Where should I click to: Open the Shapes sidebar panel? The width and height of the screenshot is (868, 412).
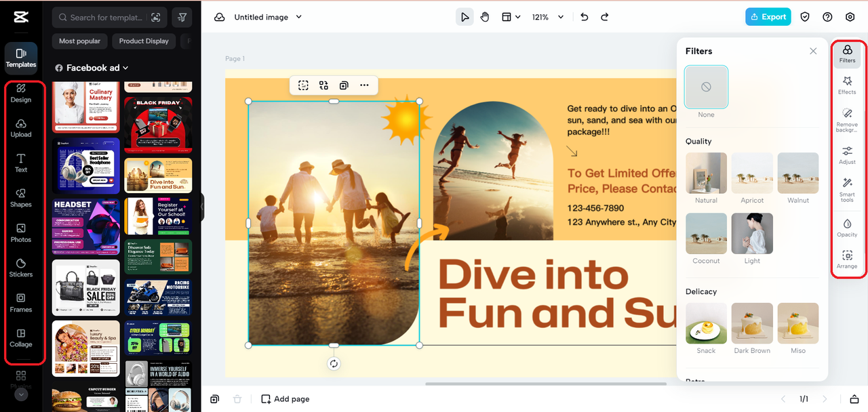(x=21, y=198)
